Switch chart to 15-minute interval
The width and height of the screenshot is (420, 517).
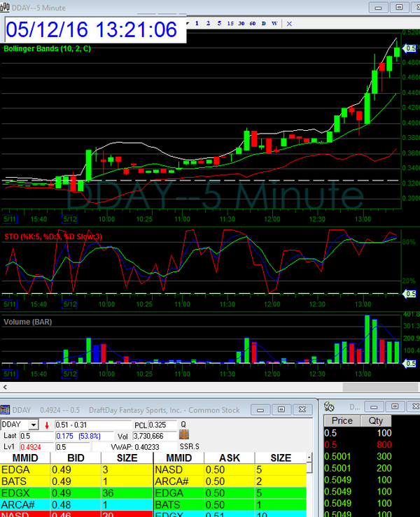232,23
